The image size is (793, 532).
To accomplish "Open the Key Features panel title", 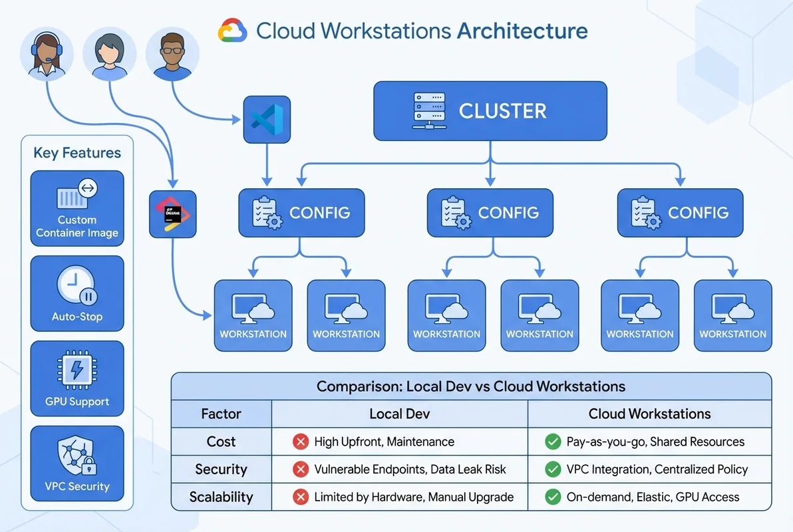I will coord(77,153).
